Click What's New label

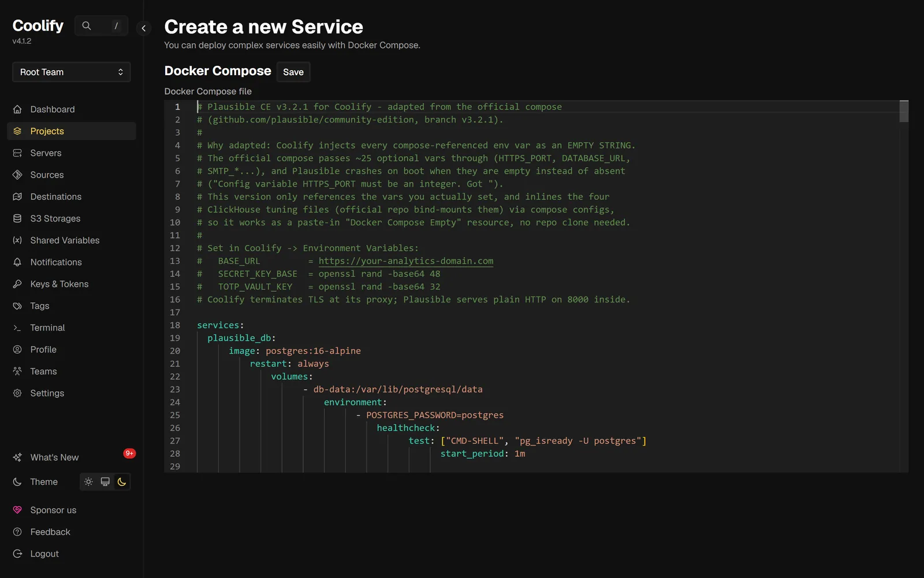[54, 457]
